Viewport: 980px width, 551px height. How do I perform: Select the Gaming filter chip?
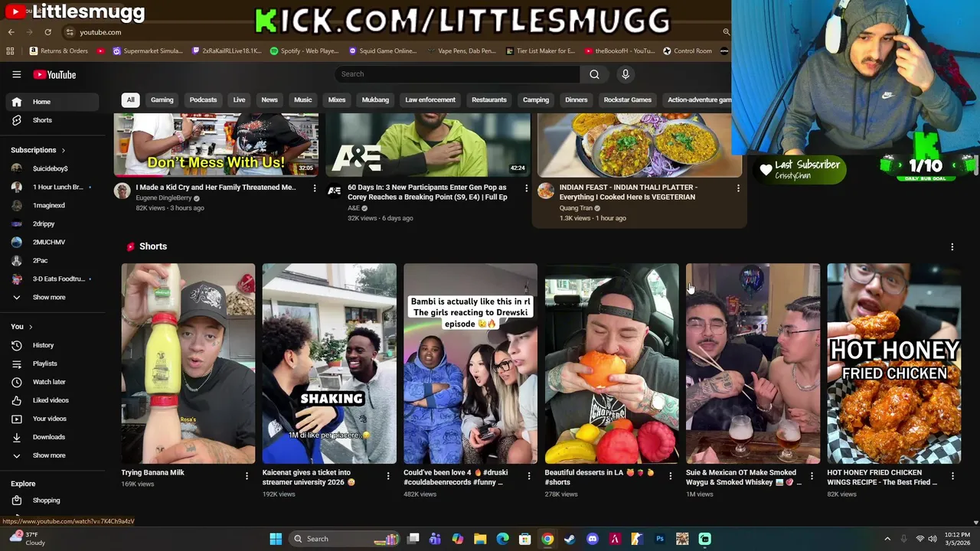click(162, 99)
